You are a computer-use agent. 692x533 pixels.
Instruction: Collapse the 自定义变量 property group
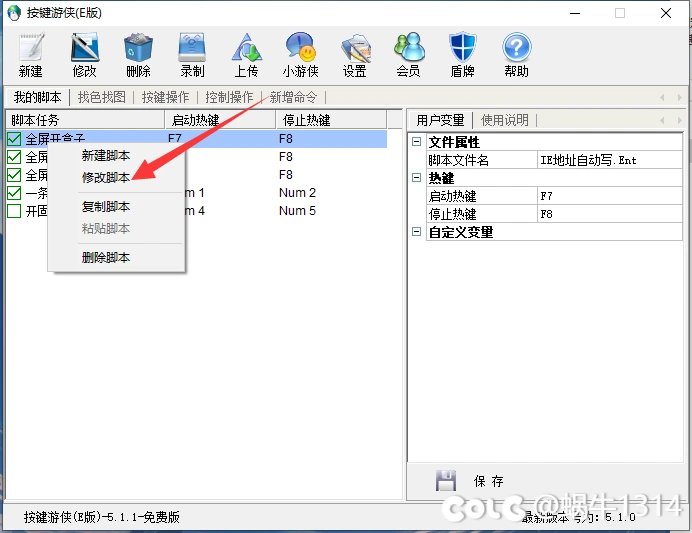click(416, 231)
